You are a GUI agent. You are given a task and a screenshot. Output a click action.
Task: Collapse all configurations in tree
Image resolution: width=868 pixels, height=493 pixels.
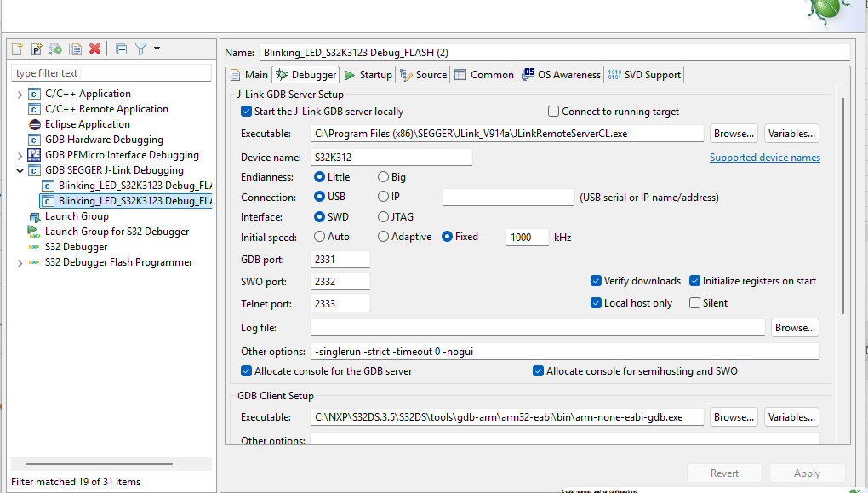tap(121, 49)
